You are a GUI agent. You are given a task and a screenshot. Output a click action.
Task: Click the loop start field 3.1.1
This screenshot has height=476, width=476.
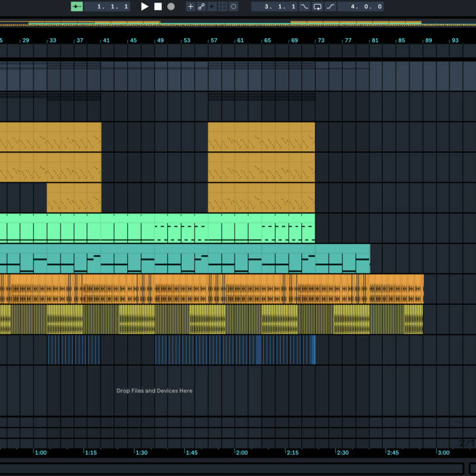280,7
